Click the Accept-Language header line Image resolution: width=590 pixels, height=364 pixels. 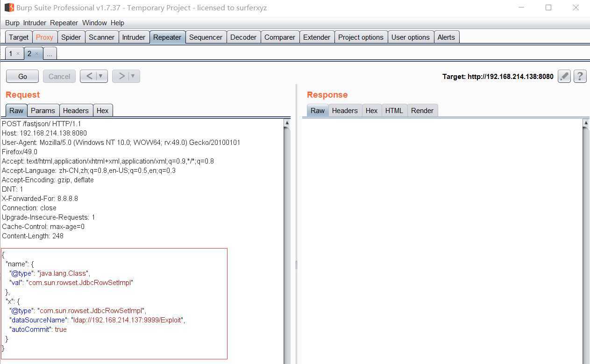point(89,171)
